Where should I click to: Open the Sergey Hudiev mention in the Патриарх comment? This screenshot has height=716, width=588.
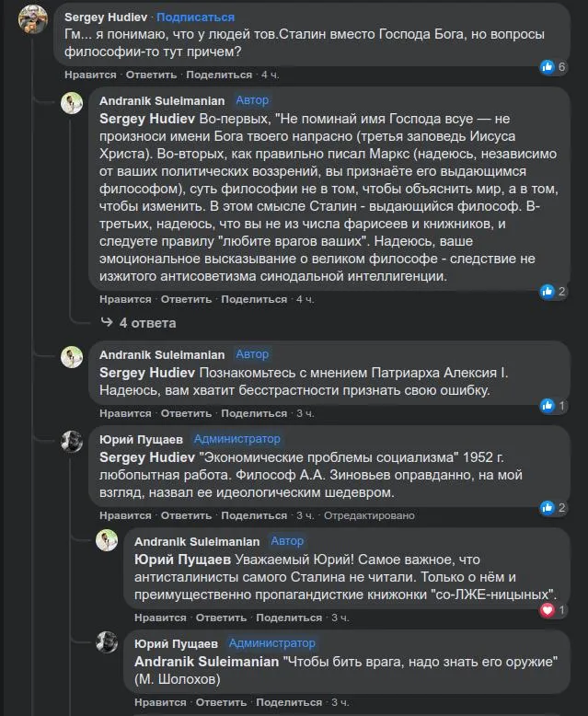[x=147, y=372]
